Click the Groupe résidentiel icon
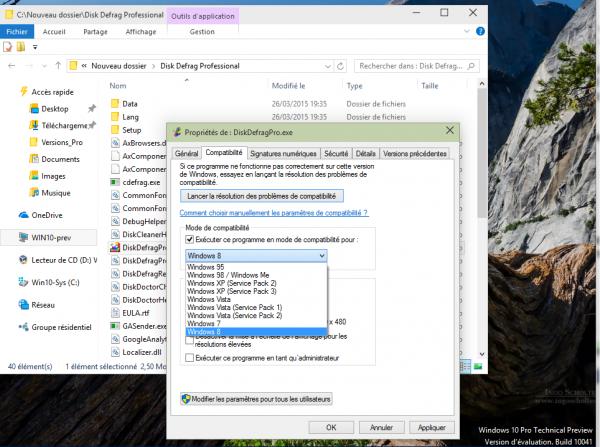Screen dimensions: 600x447 click(x=23, y=327)
